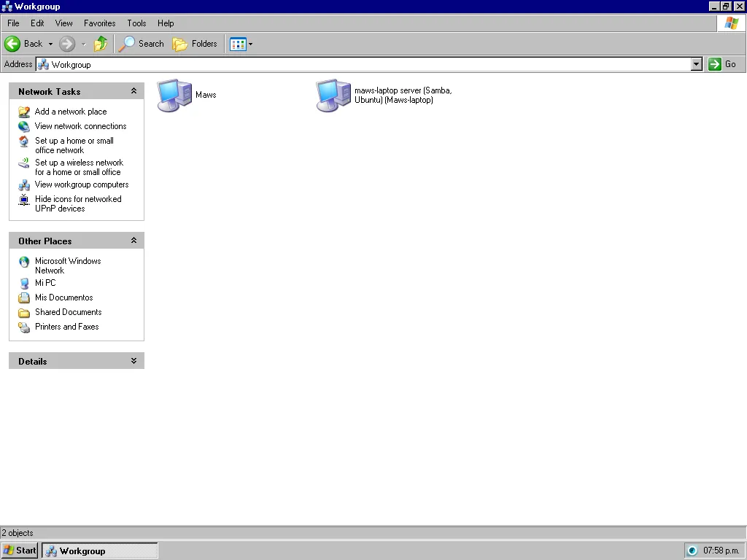Image resolution: width=747 pixels, height=560 pixels.
Task: Click the Views grid icon
Action: (x=238, y=44)
